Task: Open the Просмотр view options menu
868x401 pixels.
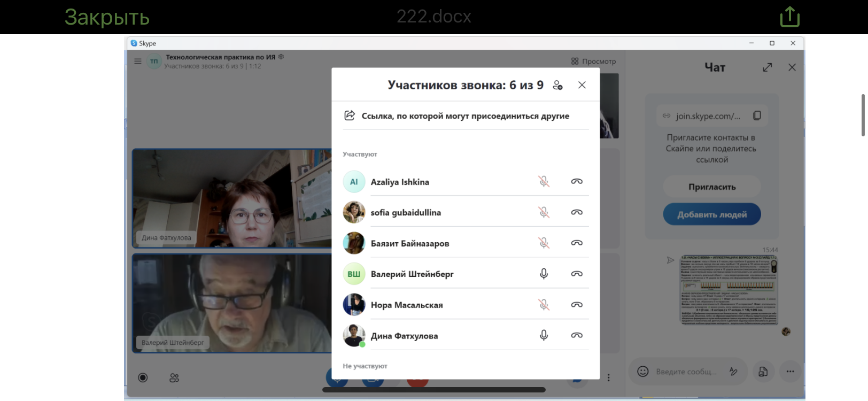Action: [x=593, y=61]
